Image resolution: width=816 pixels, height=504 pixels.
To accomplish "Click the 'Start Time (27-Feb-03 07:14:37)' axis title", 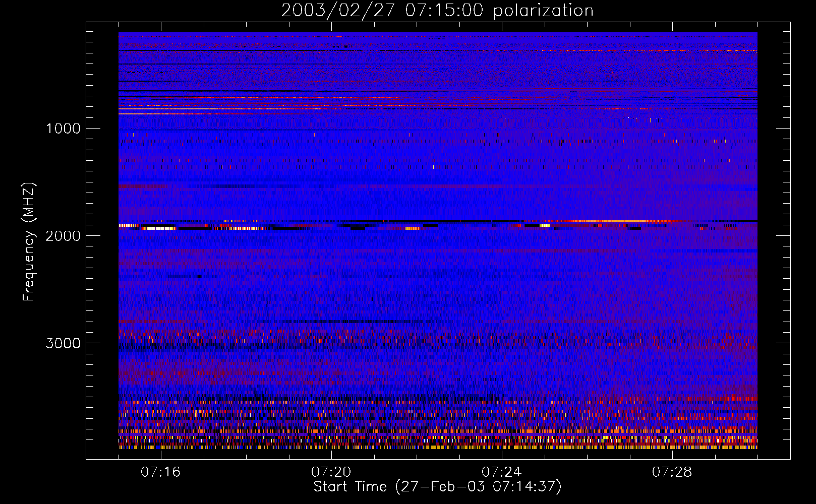I will point(438,487).
